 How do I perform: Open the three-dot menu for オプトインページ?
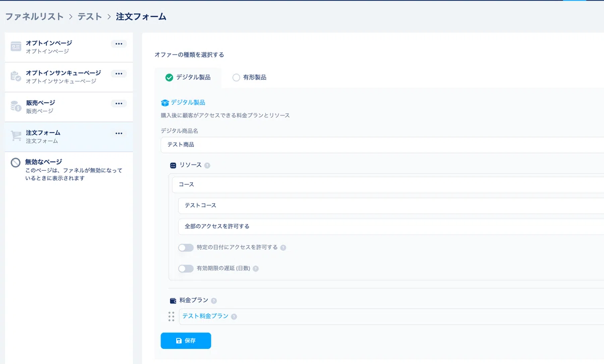pos(119,44)
